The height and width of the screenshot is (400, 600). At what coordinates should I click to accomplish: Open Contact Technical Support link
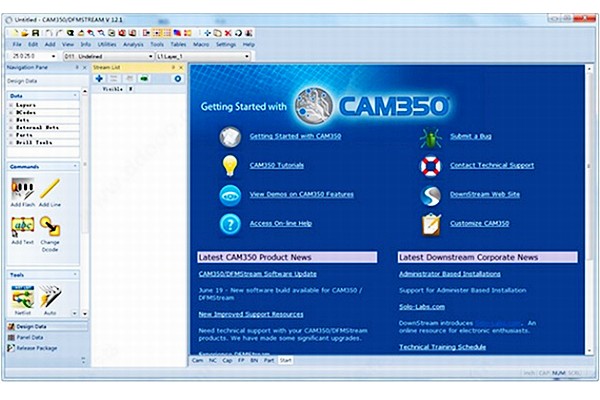pyautogui.click(x=492, y=165)
